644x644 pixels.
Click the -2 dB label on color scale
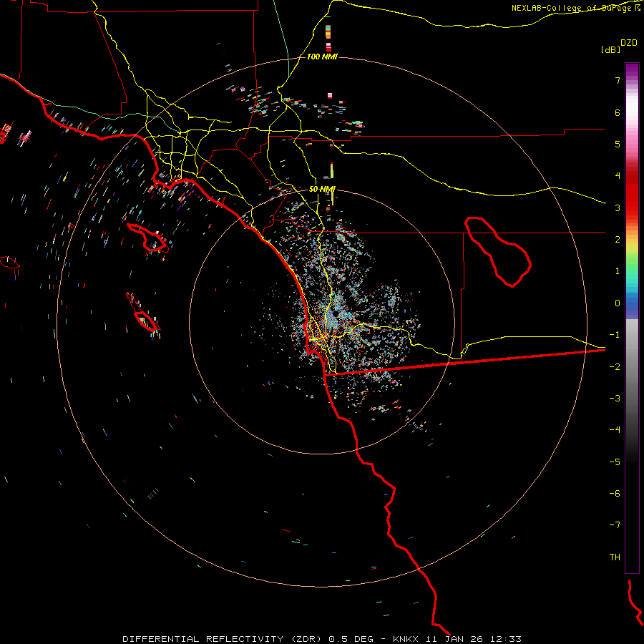[x=615, y=367]
